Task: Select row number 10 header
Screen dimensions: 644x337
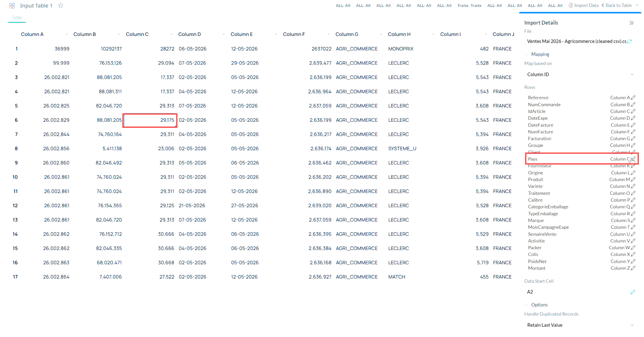Action: click(15, 177)
